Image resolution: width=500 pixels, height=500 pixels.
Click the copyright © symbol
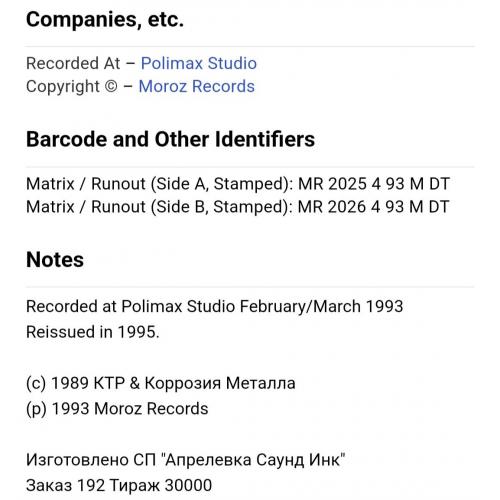pyautogui.click(x=111, y=86)
